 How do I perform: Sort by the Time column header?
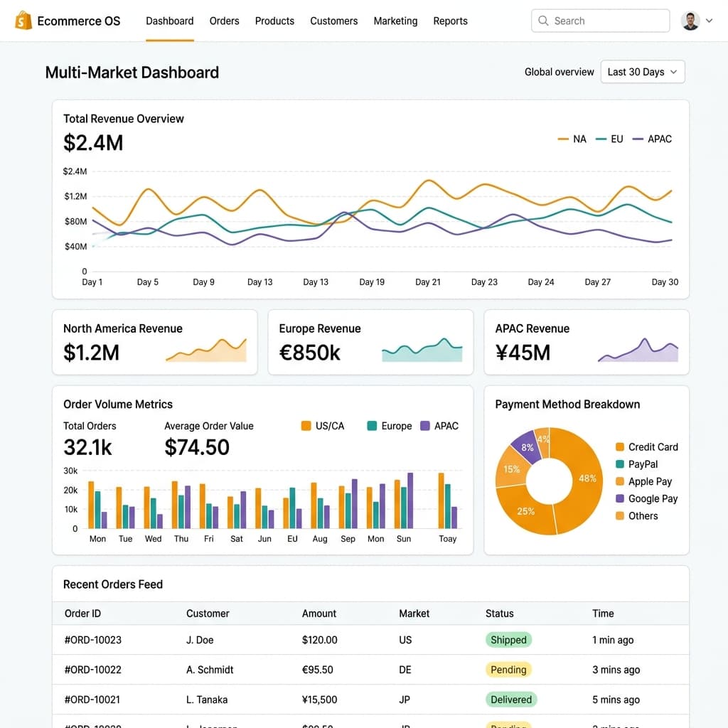[x=603, y=614]
